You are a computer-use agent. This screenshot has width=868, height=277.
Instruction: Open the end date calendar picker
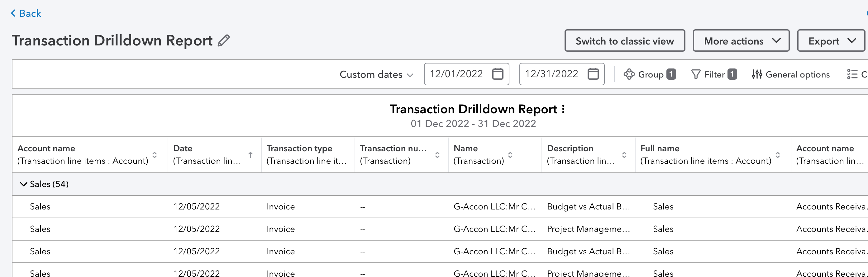click(x=593, y=74)
